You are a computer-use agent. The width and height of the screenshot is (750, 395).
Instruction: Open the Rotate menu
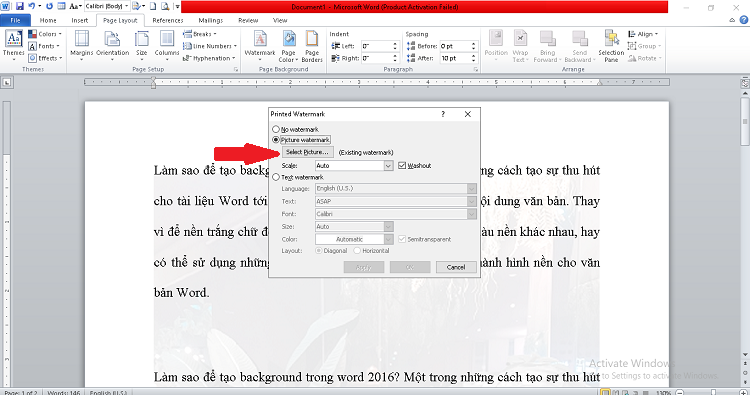[644, 58]
